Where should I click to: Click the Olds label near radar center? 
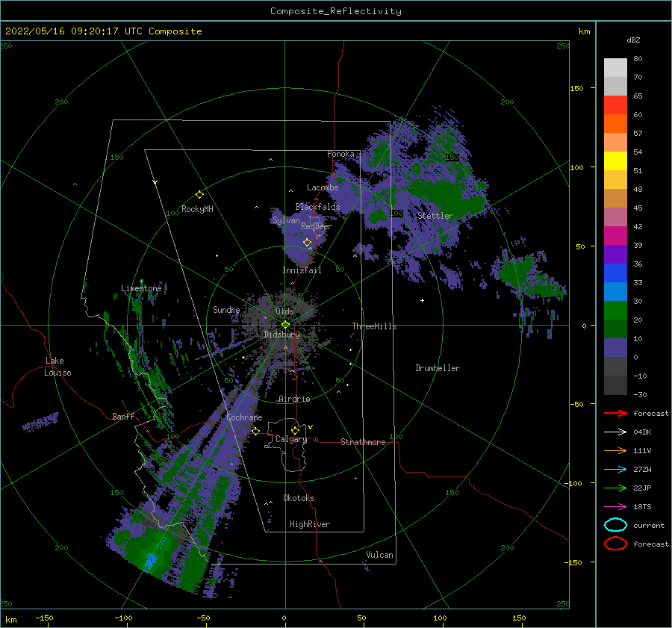tap(284, 311)
